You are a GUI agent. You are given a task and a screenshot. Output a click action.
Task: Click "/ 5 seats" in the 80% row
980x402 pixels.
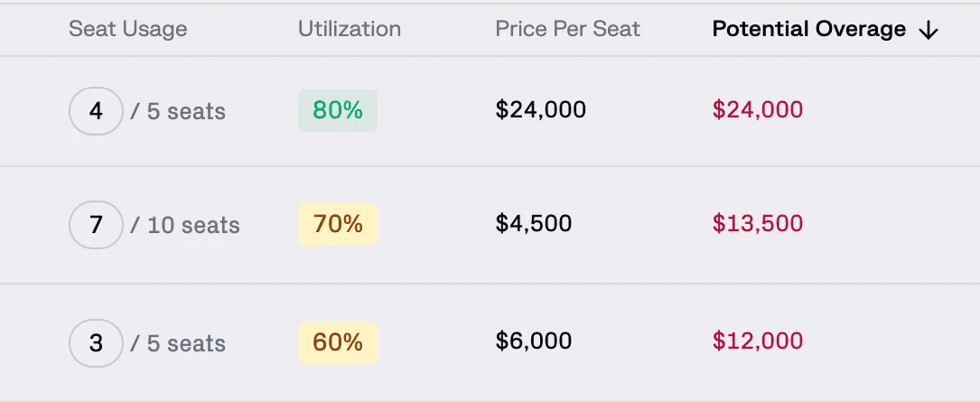178,112
